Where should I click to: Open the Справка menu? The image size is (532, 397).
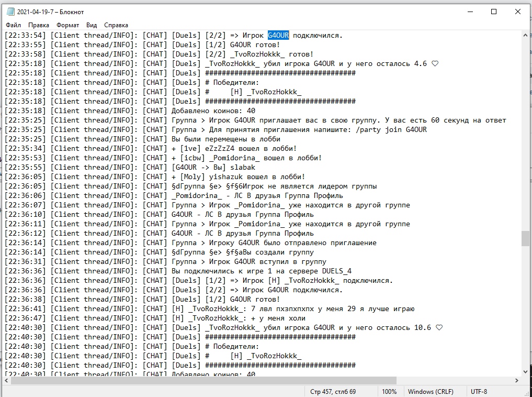click(x=116, y=25)
